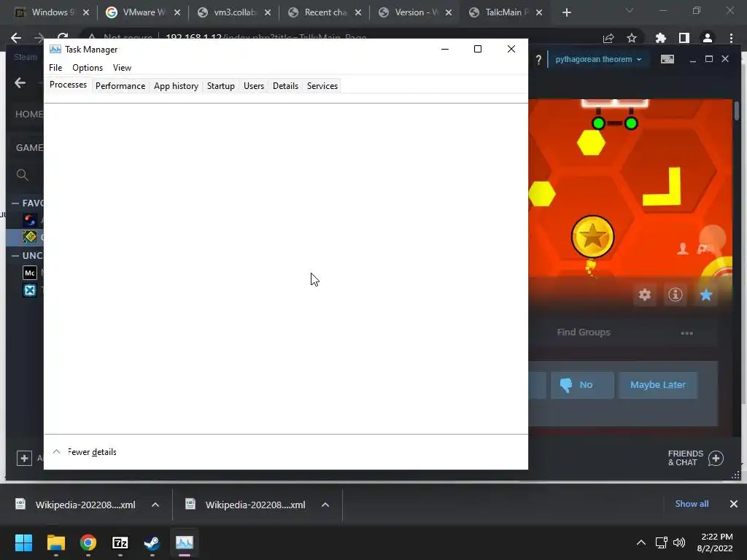
Task: Collapse the UNCATEGORIZED section in Steam
Action: point(15,256)
